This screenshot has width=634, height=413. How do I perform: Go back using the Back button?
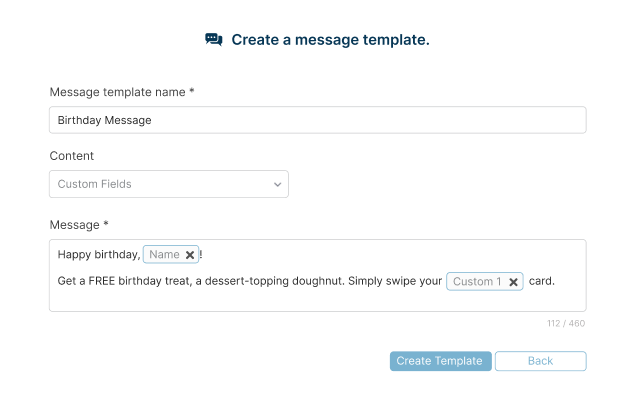[540, 361]
